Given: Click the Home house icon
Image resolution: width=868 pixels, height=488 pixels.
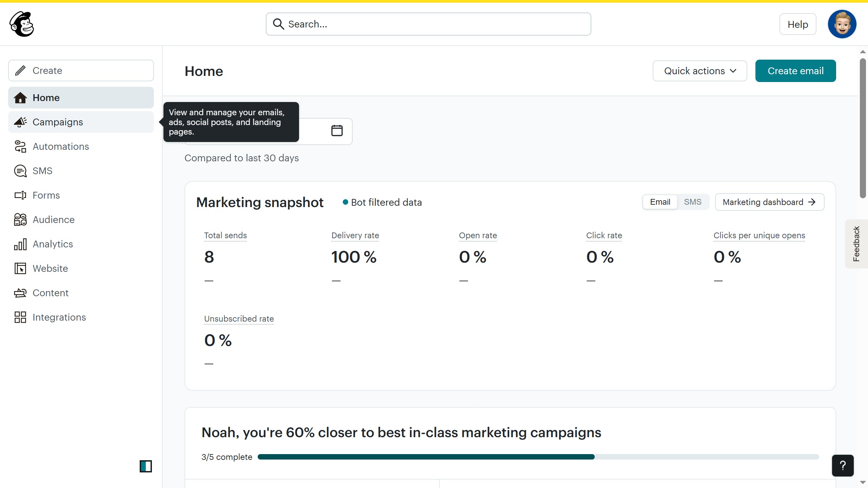Looking at the screenshot, I should point(20,98).
